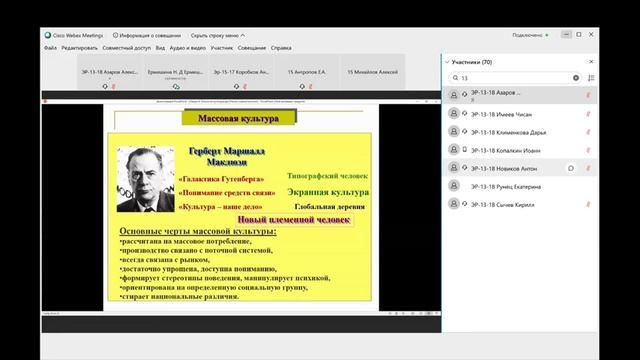Click audio headset icon beside Сычев Кирилл
This screenshot has height=360, width=640.
(464, 204)
